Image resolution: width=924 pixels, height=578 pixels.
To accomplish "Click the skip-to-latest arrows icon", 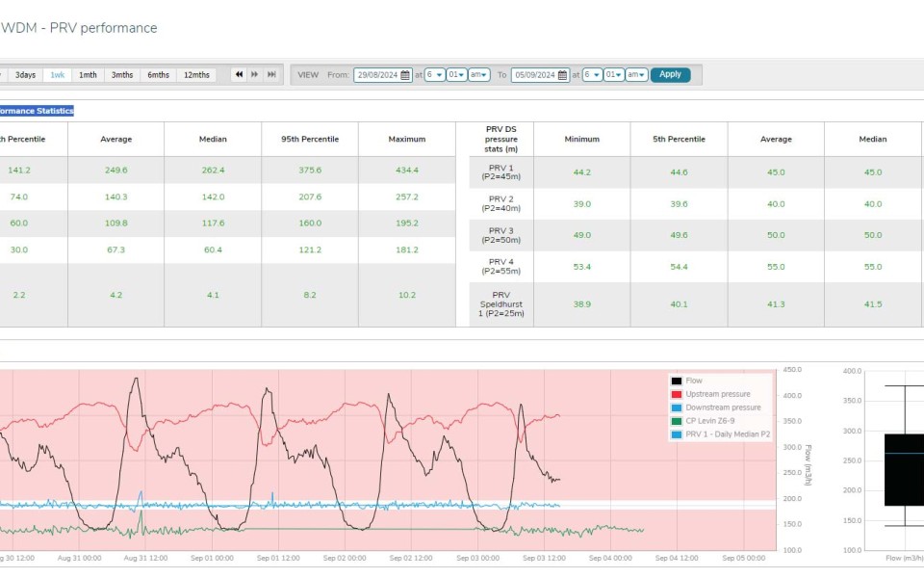I will click(x=271, y=74).
